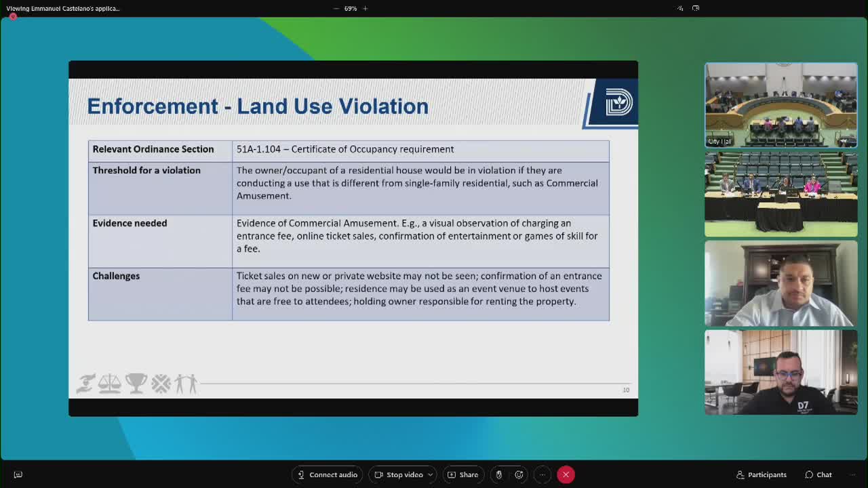Click the Evidence needed row label
The height and width of the screenshot is (488, 868).
click(130, 223)
